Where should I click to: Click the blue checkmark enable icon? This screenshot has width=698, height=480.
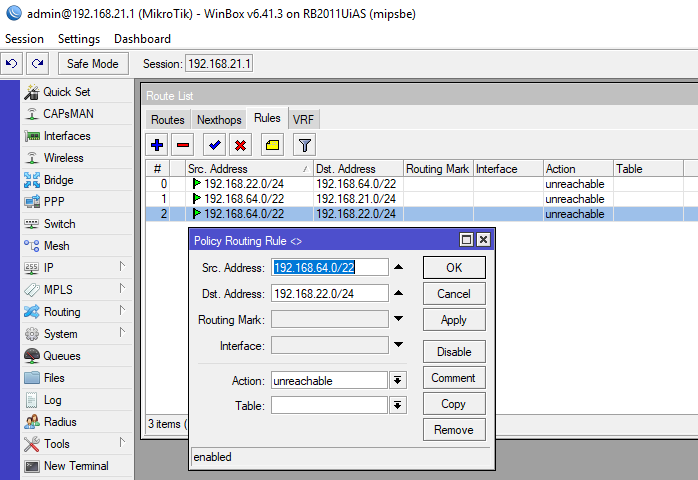[x=215, y=145]
